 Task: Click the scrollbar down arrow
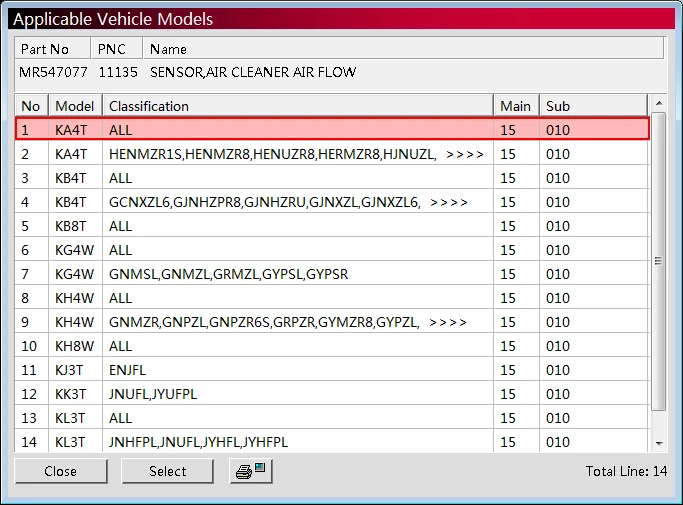coord(659,444)
